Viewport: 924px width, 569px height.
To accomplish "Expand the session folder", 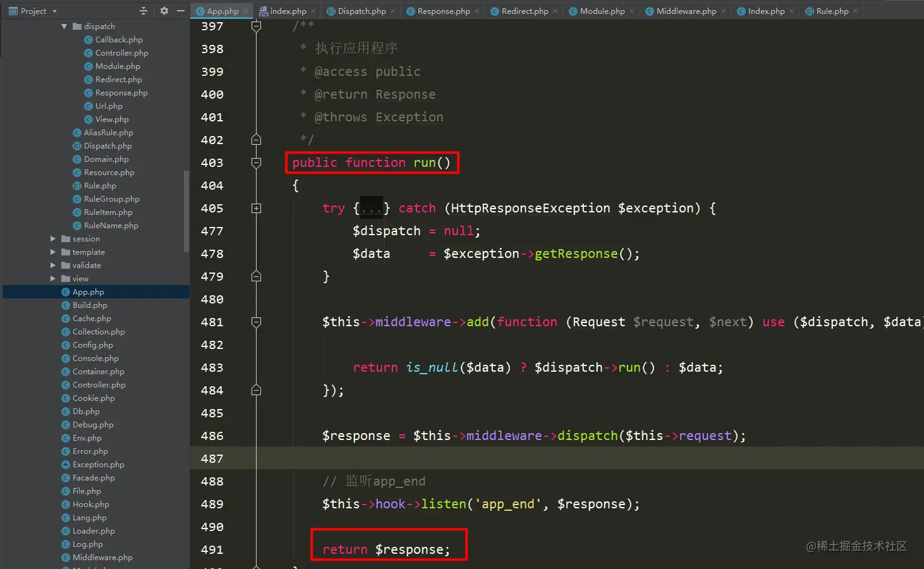I will pyautogui.click(x=53, y=239).
